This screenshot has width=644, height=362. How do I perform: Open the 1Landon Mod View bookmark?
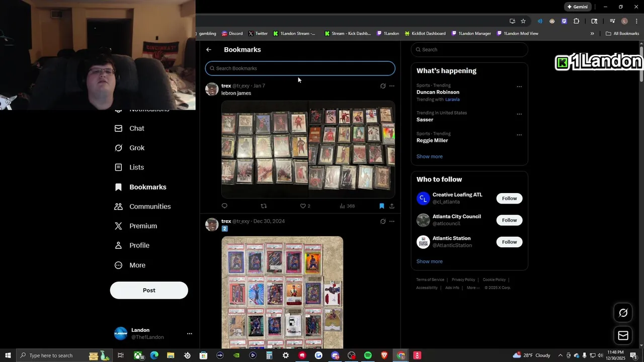[x=517, y=34]
